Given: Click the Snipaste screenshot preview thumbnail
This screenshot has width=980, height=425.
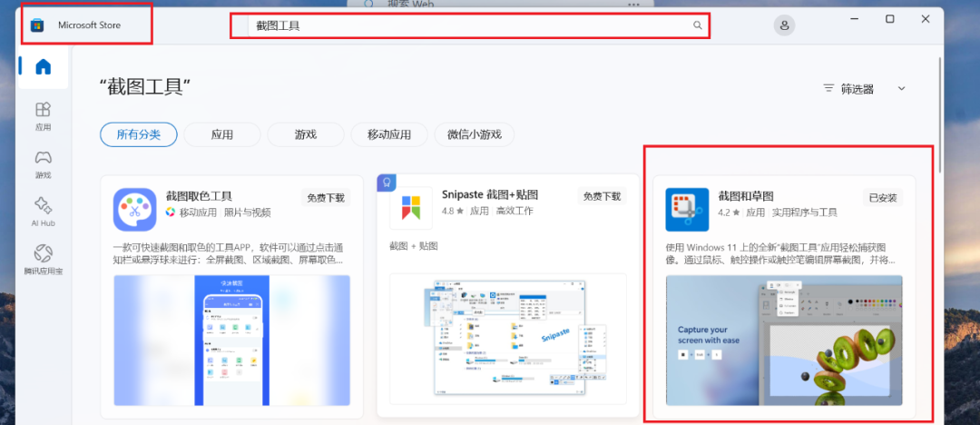Looking at the screenshot, I should [x=508, y=339].
